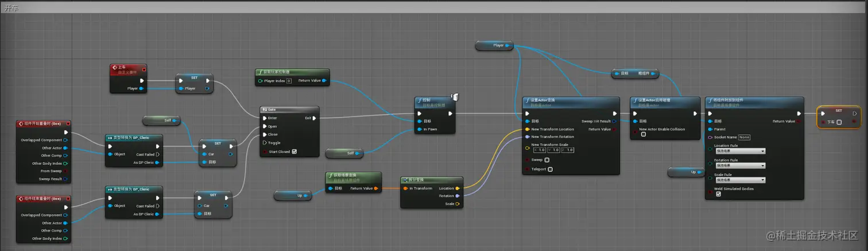The width and height of the screenshot is (868, 251).
Task: Click the Parent pin on 将组件附加到组件 node
Action: coord(710,129)
